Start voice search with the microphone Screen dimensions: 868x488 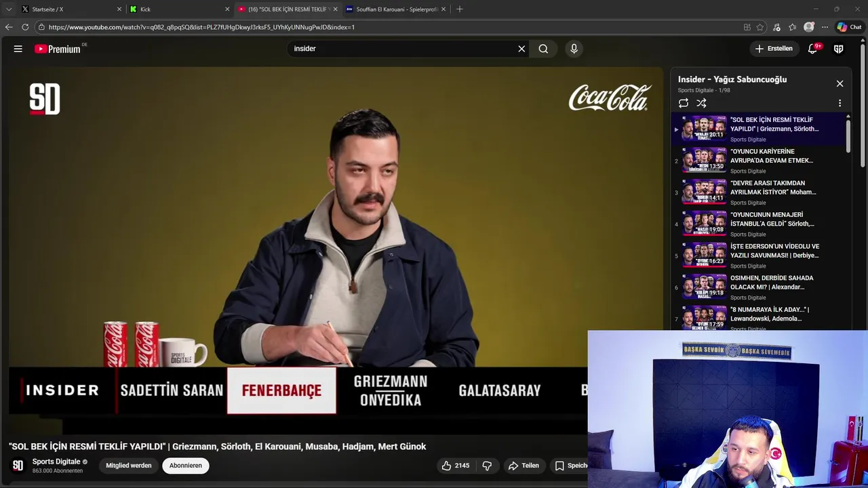click(x=574, y=49)
